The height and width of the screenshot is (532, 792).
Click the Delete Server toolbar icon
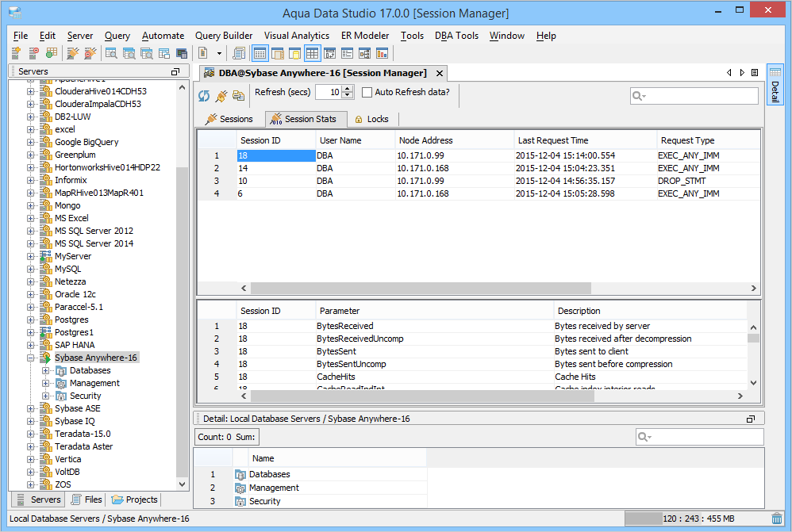(34, 53)
